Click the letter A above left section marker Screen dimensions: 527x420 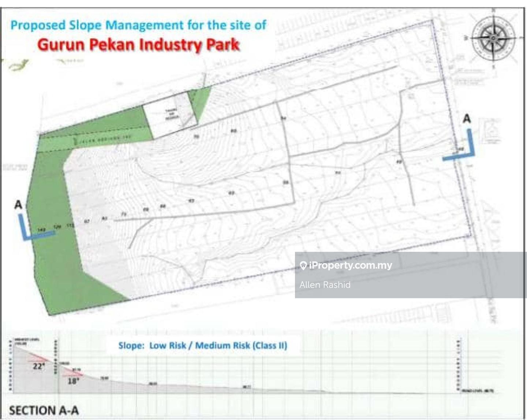pos(18,205)
